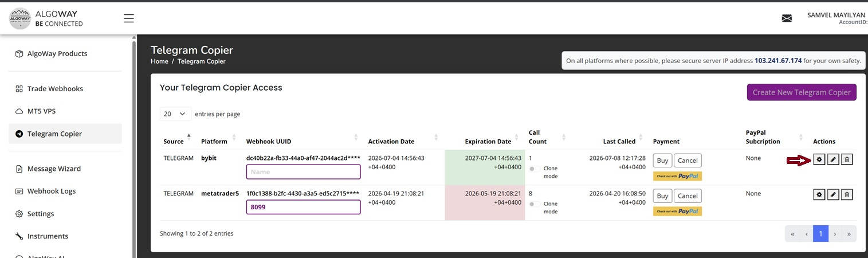The height and width of the screenshot is (258, 868).
Task: Sort table by Platform column
Action: (218, 141)
